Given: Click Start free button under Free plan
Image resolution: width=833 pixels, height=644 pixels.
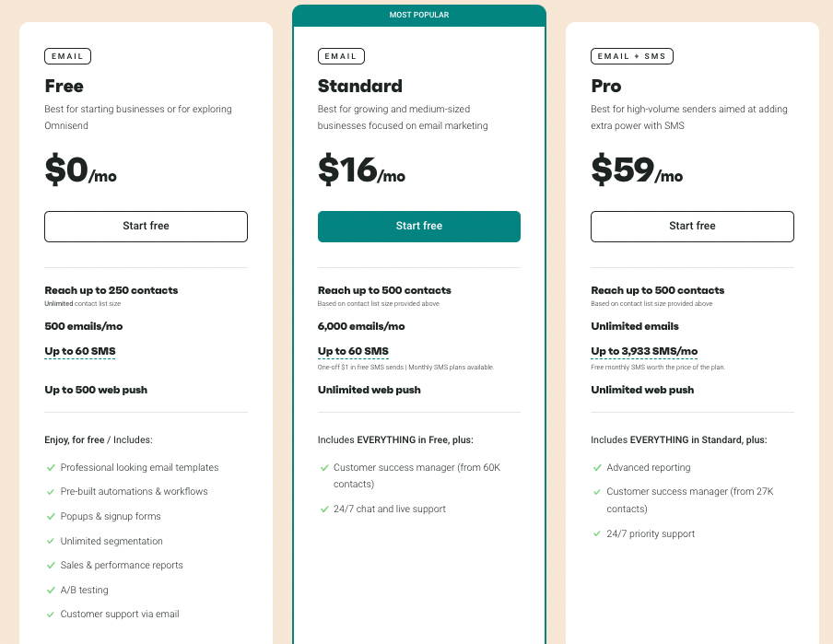Looking at the screenshot, I should pyautogui.click(x=146, y=227).
